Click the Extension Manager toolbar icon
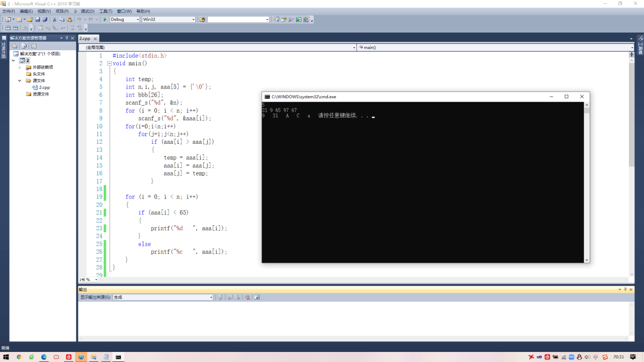The width and height of the screenshot is (644, 362). click(x=305, y=20)
